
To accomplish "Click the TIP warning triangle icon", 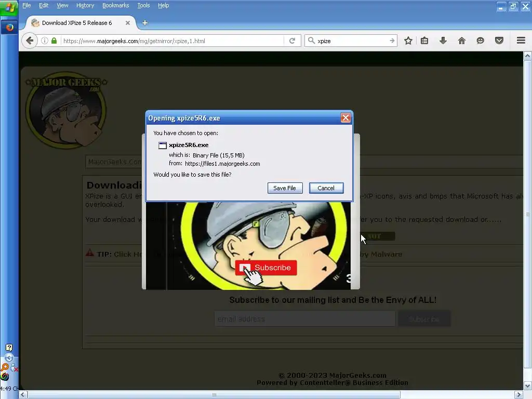I will tap(89, 253).
